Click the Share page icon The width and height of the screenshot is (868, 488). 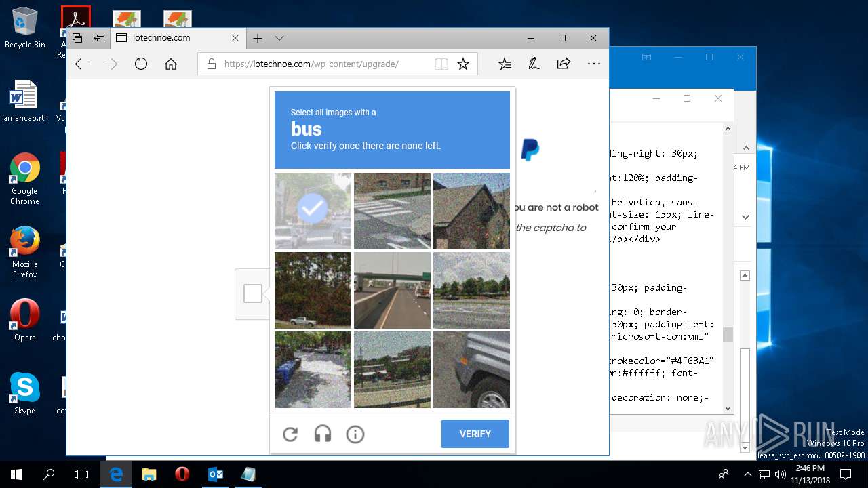[564, 64]
